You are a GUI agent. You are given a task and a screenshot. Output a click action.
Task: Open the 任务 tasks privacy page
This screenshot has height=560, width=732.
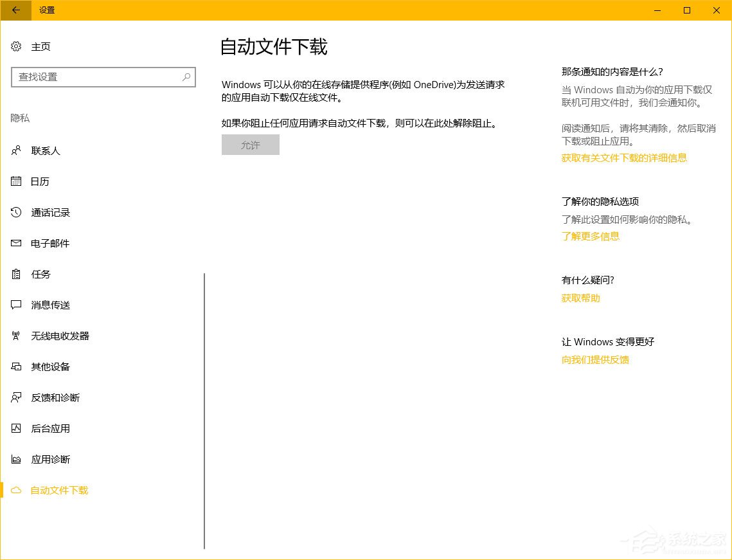tap(40, 274)
